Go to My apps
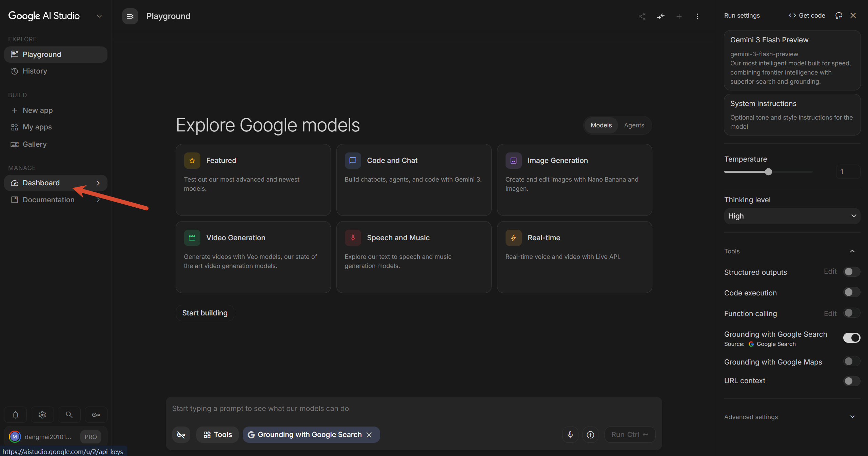Screen dimensions: 868x456 point(56,127)
